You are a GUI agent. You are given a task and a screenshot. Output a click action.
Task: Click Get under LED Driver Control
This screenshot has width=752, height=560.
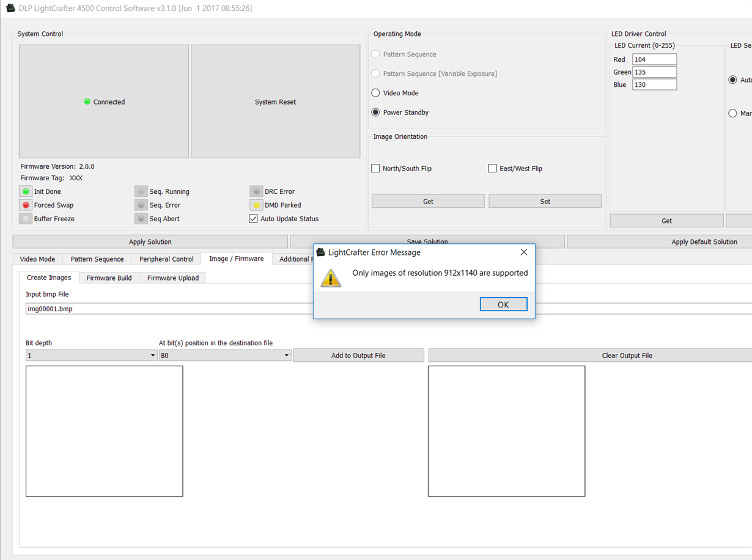click(x=666, y=221)
